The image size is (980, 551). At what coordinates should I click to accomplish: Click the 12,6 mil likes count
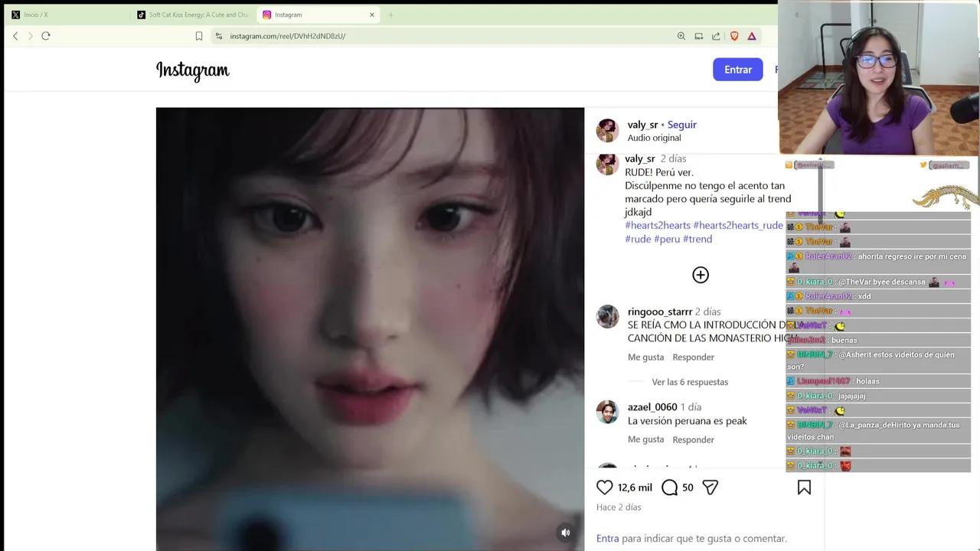[635, 487]
